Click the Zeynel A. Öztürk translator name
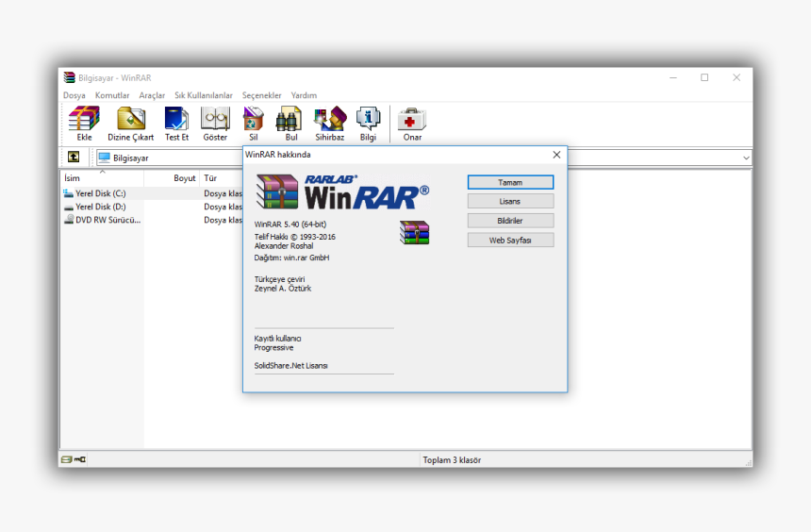The image size is (811, 532). pos(282,289)
